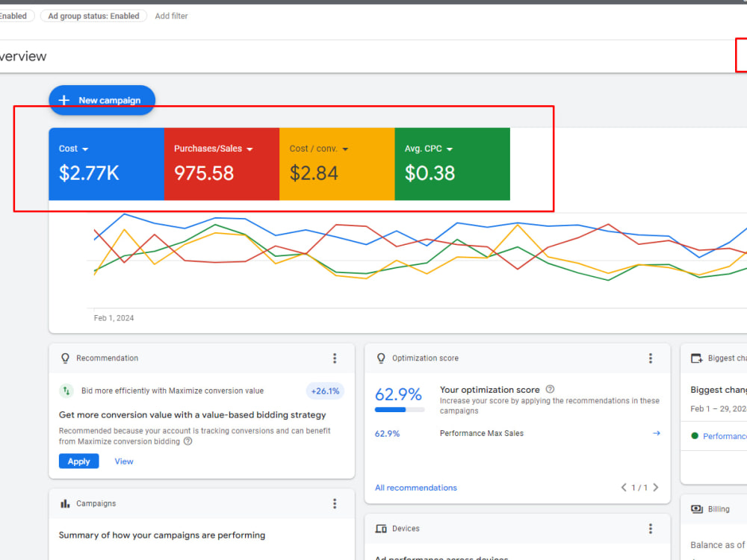Open Campaigns card three-dot menu

point(335,503)
